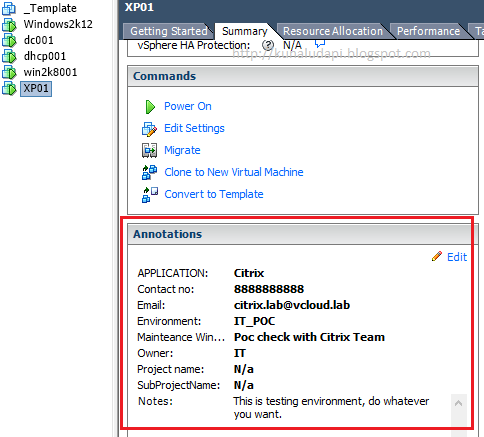Click the APPLICATION value Citrix
Screen dimensions: 484x437
tap(249, 273)
